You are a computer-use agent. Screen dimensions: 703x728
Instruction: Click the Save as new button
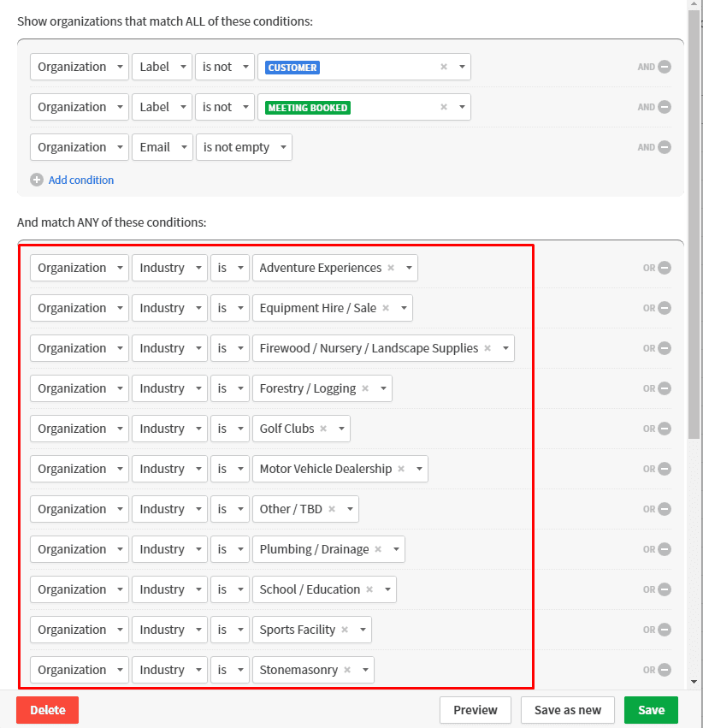pyautogui.click(x=568, y=710)
